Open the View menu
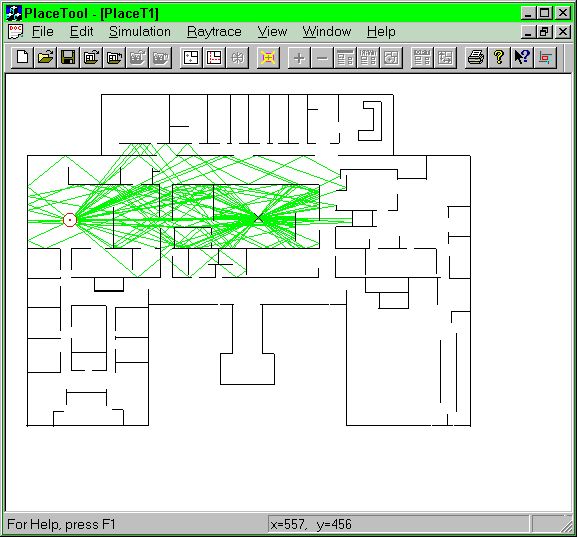This screenshot has height=537, width=577. tap(272, 32)
